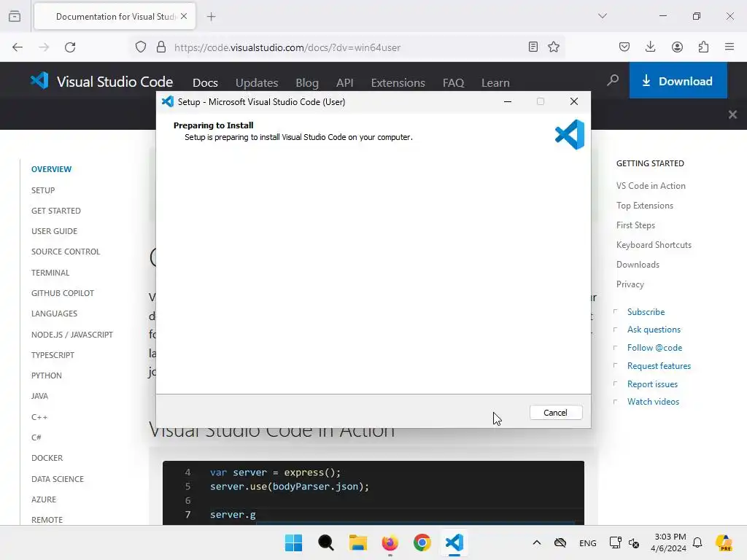Viewport: 747px width, 560px height.
Task: Minimize the Setup dialog window
Action: (x=508, y=101)
